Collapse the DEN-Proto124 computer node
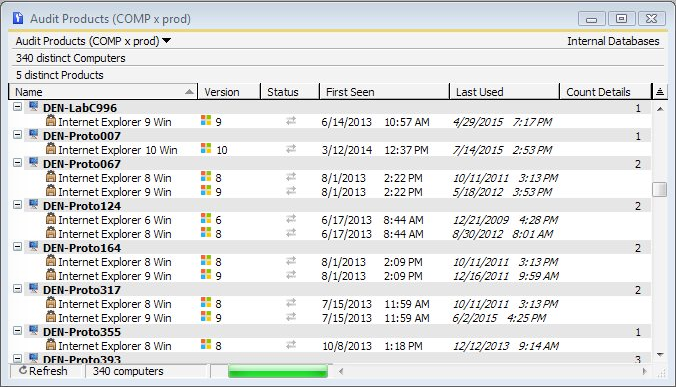This screenshot has width=676, height=387. (17, 205)
